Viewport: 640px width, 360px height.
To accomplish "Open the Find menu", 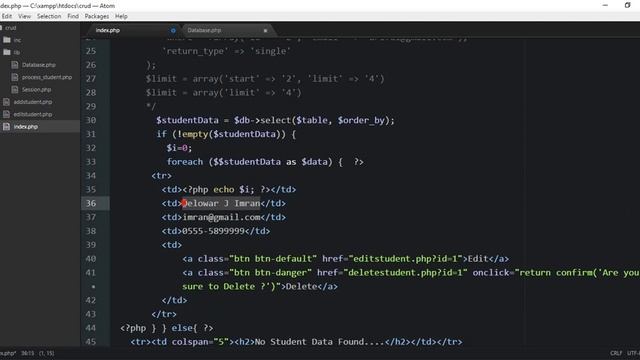I will (x=73, y=16).
